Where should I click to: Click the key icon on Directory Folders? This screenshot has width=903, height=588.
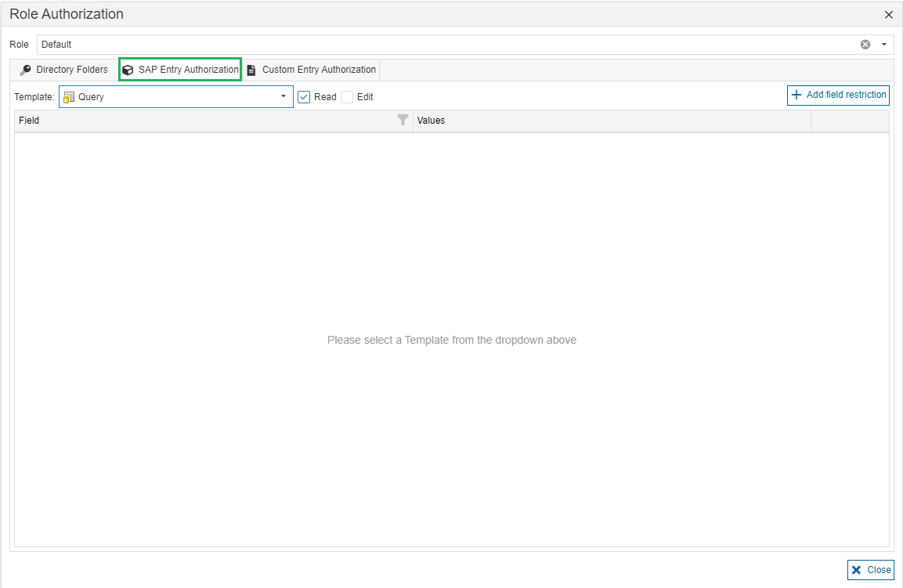[x=26, y=70]
